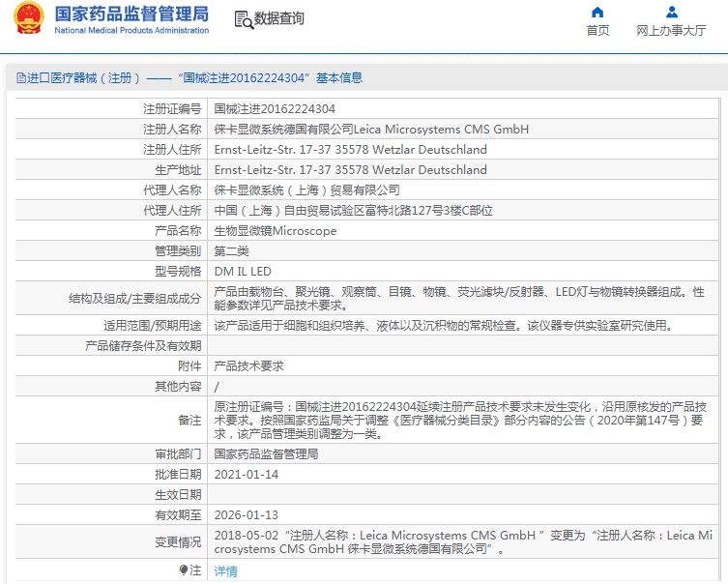Click the 型号规格 row label
The width and height of the screenshot is (728, 584).
178,272
